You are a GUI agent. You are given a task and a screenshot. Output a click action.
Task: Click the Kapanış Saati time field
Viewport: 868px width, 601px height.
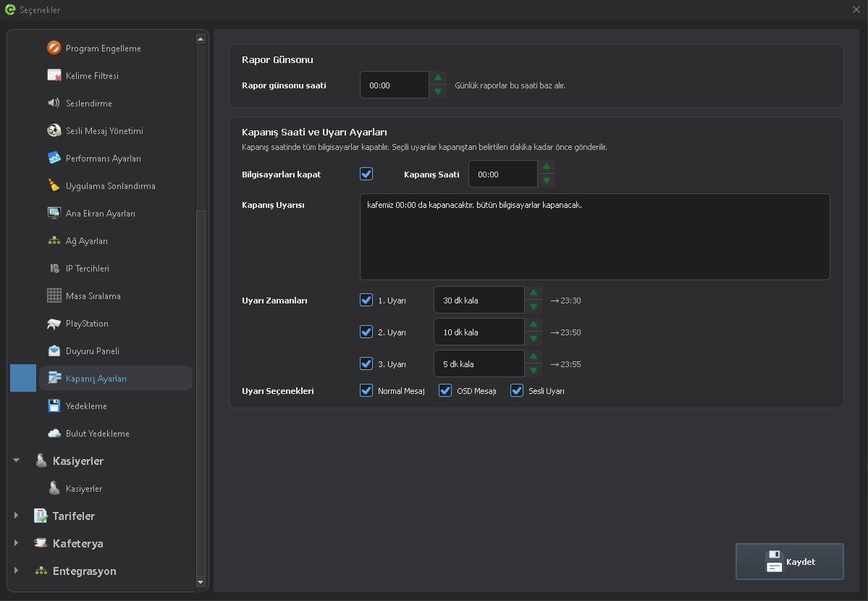pos(502,174)
